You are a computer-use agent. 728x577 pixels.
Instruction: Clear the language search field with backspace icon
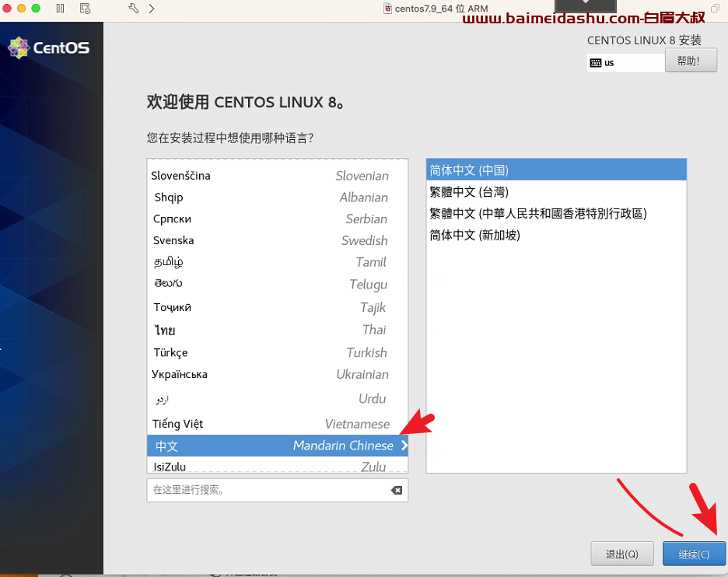(397, 490)
